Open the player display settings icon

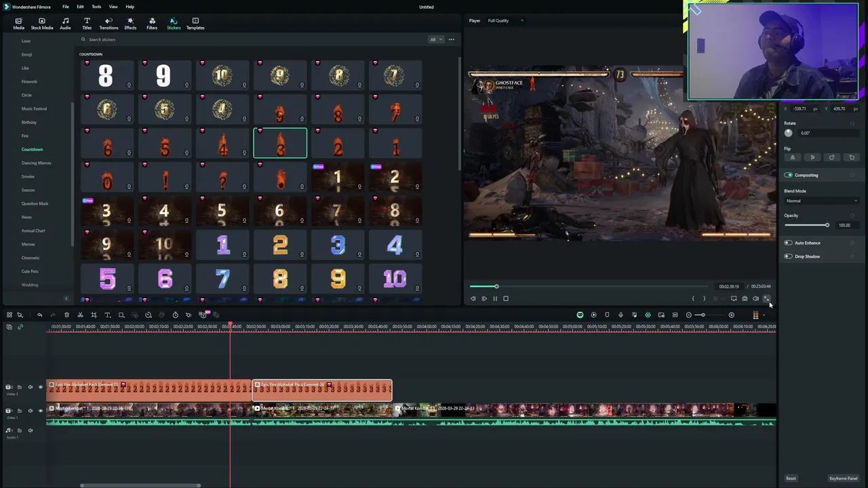734,298
